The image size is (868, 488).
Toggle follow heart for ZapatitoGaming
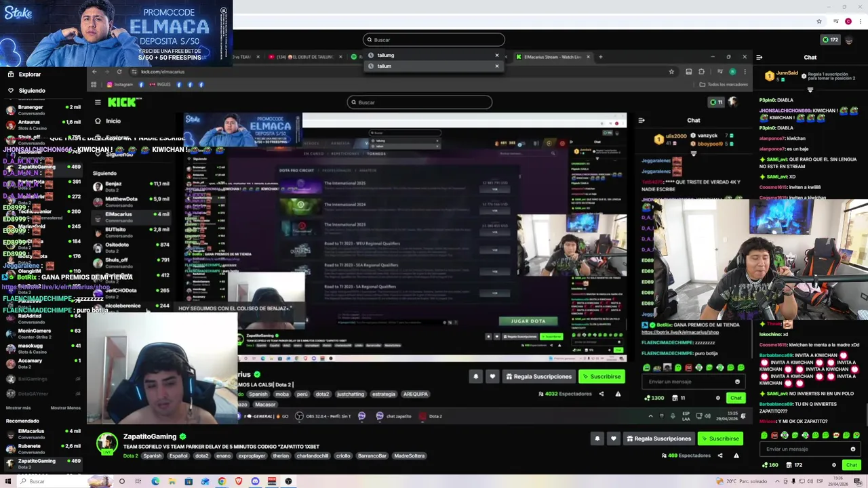point(614,439)
